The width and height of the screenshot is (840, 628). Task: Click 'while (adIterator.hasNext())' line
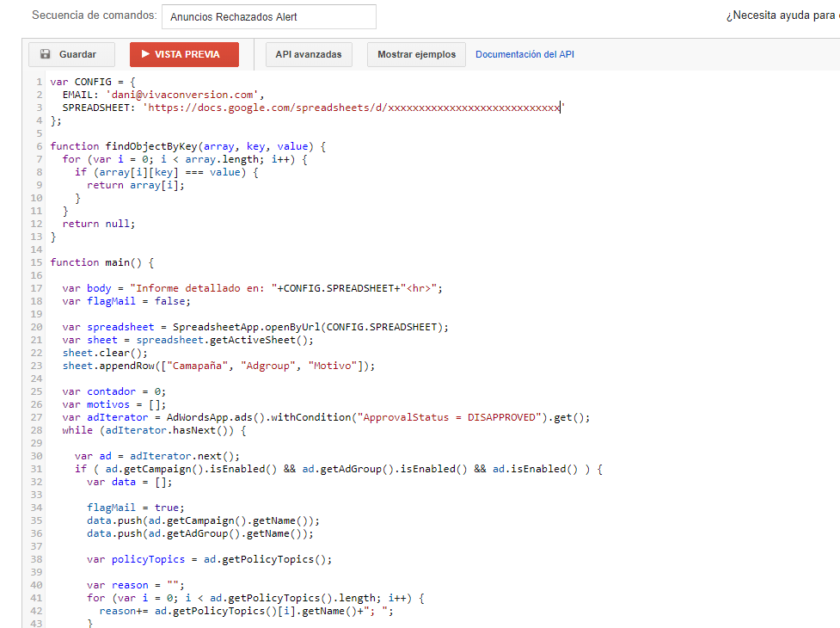pyautogui.click(x=154, y=430)
